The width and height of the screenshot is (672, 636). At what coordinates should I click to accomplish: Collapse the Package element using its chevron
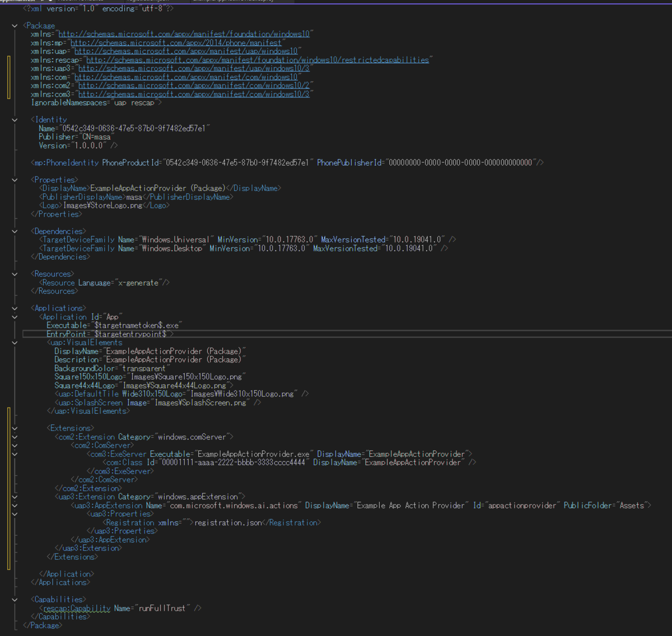click(x=15, y=25)
